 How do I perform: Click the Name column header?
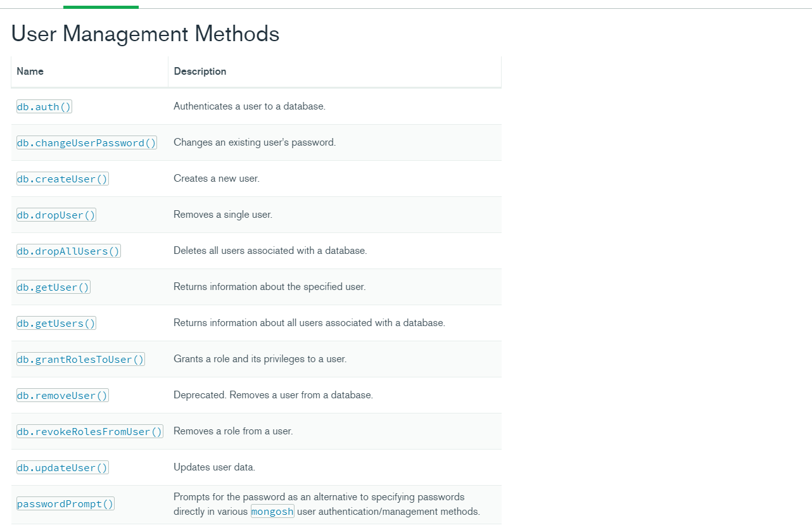tap(30, 71)
